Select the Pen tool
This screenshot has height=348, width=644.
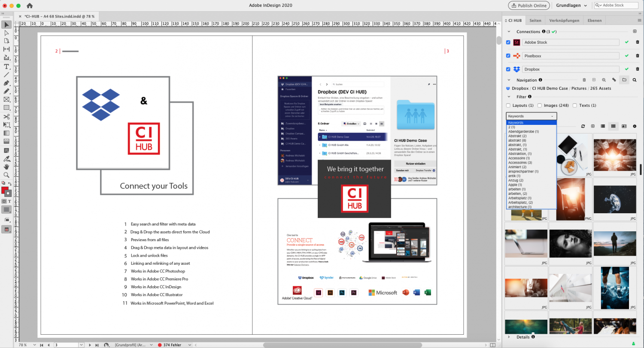(6, 83)
